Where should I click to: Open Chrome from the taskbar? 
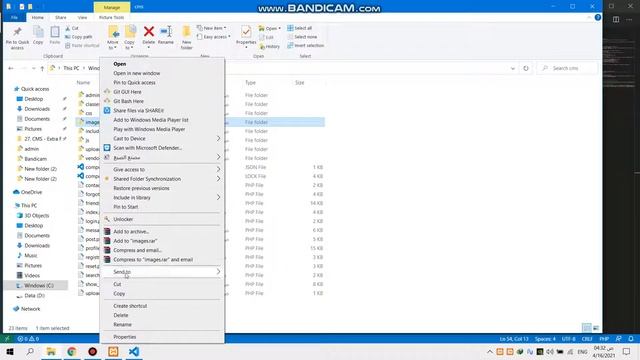click(x=72, y=351)
